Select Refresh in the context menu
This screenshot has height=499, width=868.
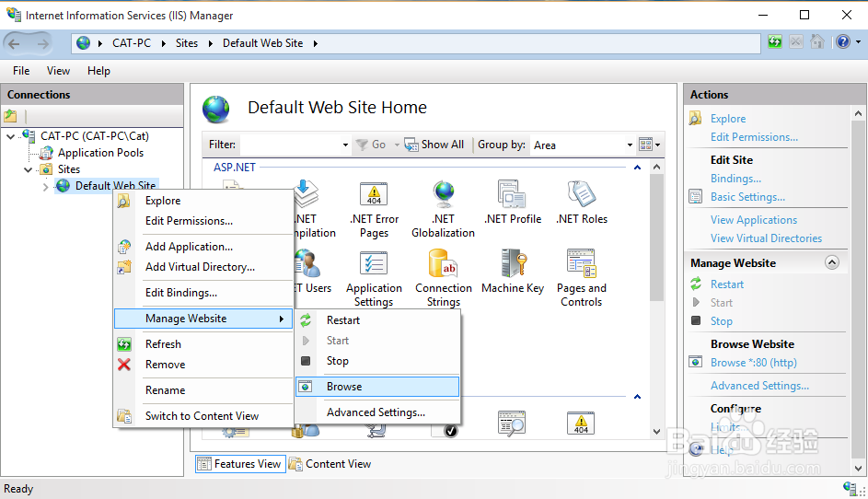(x=203, y=344)
